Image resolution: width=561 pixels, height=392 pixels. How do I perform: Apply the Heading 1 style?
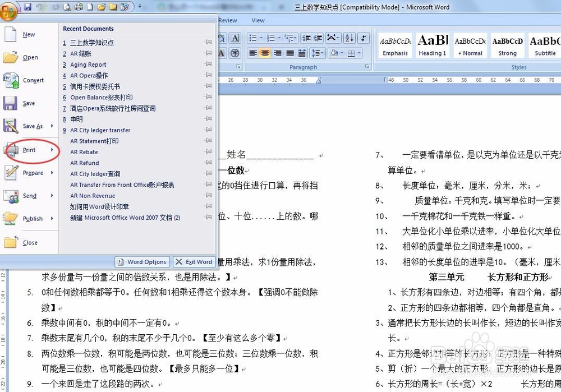point(432,45)
